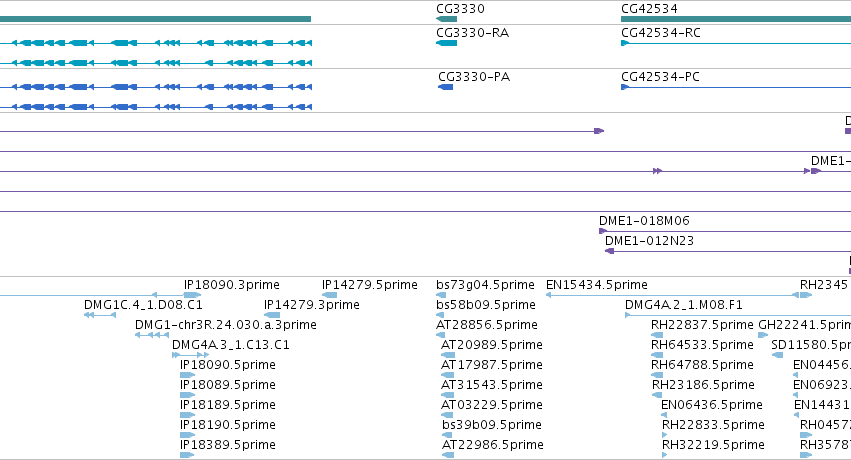Select the IP18389.5prime EST label
Screen dimensions: 851x460
pyautogui.click(x=228, y=445)
